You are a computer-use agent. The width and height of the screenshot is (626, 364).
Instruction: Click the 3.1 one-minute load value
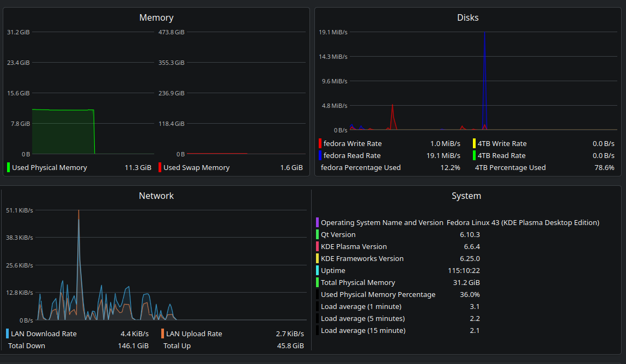[x=475, y=307]
